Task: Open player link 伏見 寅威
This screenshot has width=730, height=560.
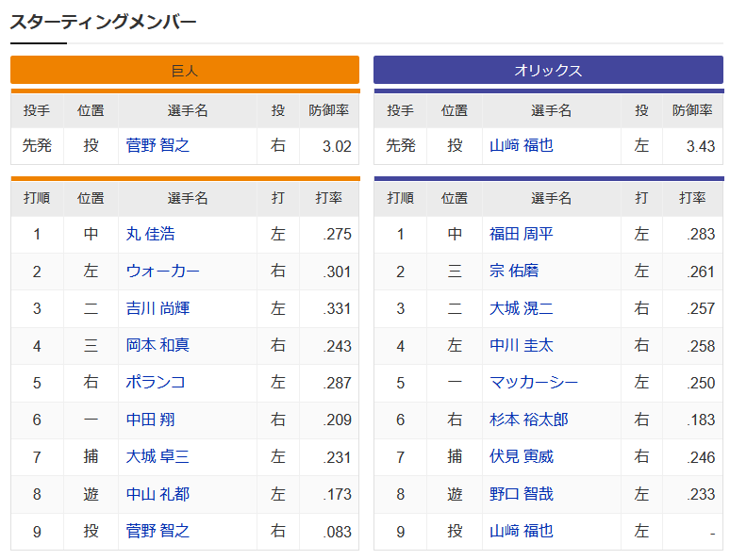Action: click(522, 456)
